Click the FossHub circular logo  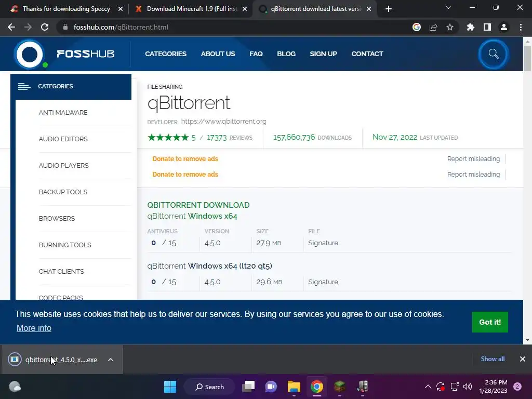click(30, 54)
